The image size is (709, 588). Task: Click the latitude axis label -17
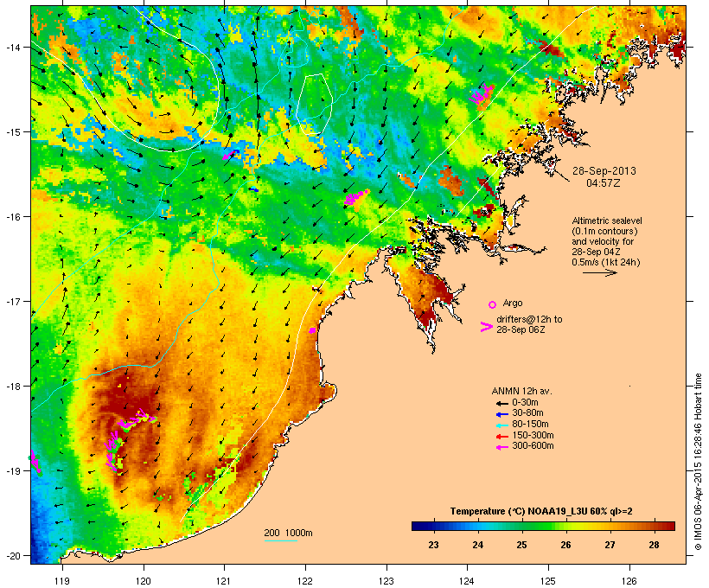click(12, 301)
